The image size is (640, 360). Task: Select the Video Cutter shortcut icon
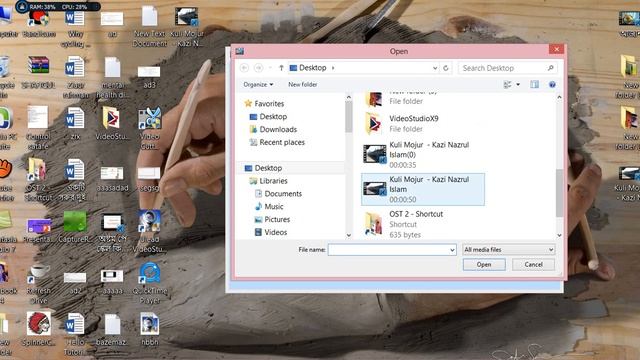(149, 128)
